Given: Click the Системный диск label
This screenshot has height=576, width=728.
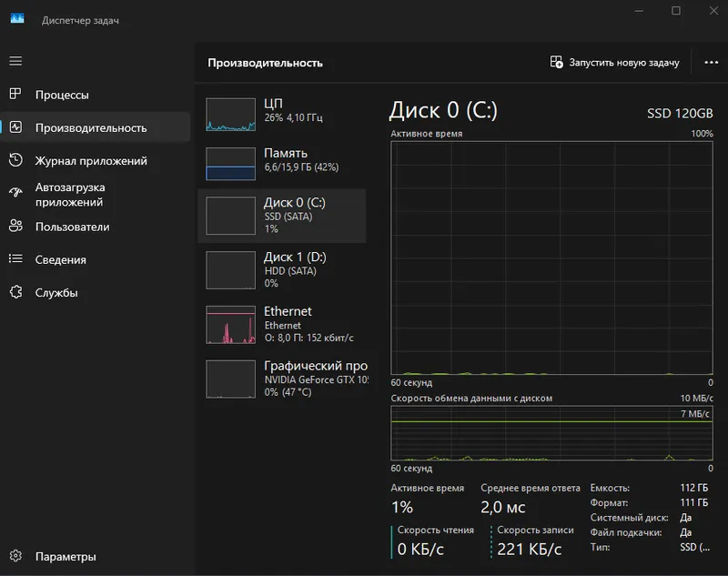Looking at the screenshot, I should pyautogui.click(x=629, y=518).
